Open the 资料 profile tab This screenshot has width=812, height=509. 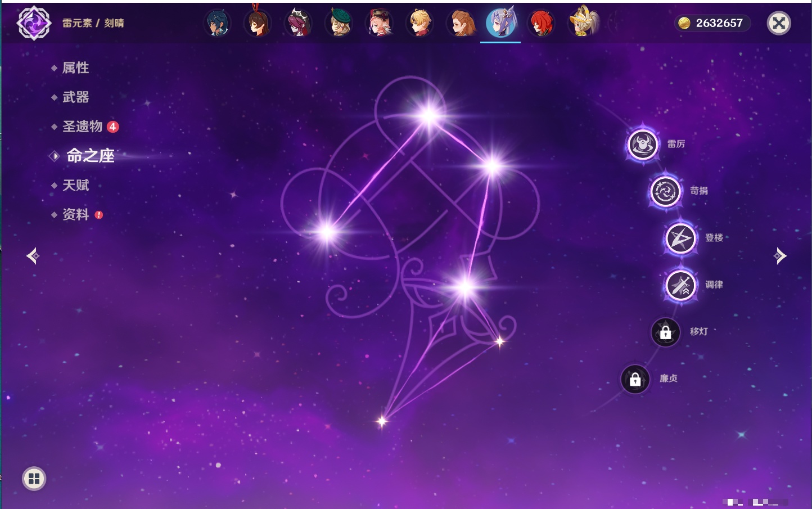point(75,214)
